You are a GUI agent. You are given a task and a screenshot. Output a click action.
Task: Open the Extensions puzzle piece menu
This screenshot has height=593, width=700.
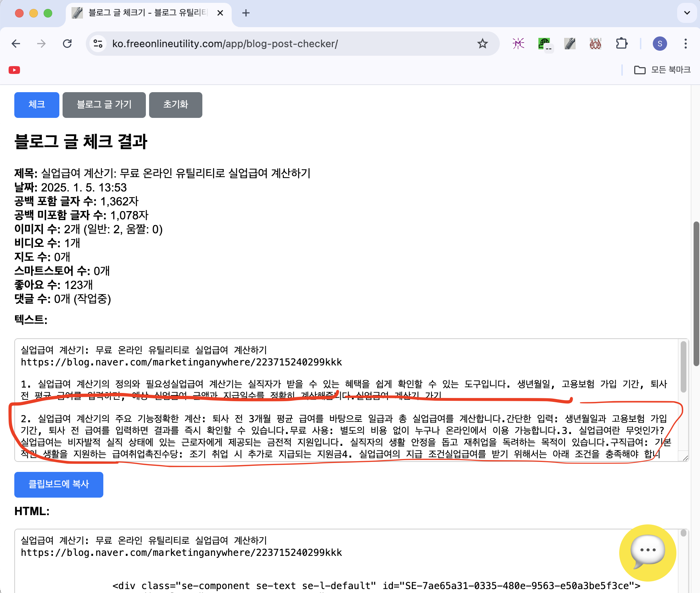[x=622, y=44]
